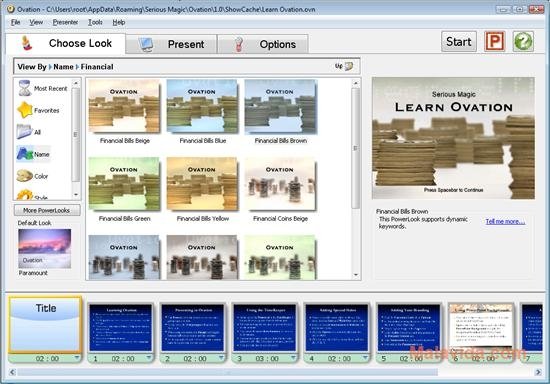
Task: Click the Learn Ovation preview image
Action: point(453,138)
